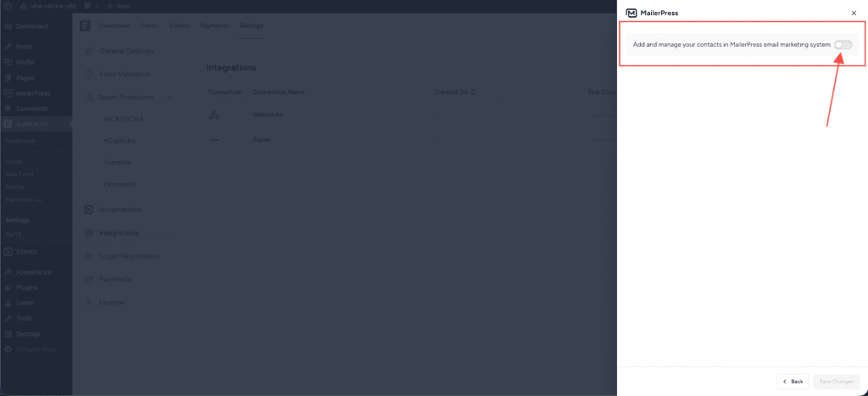Open Login/Registration settings
The width and height of the screenshot is (868, 396).
point(129,256)
